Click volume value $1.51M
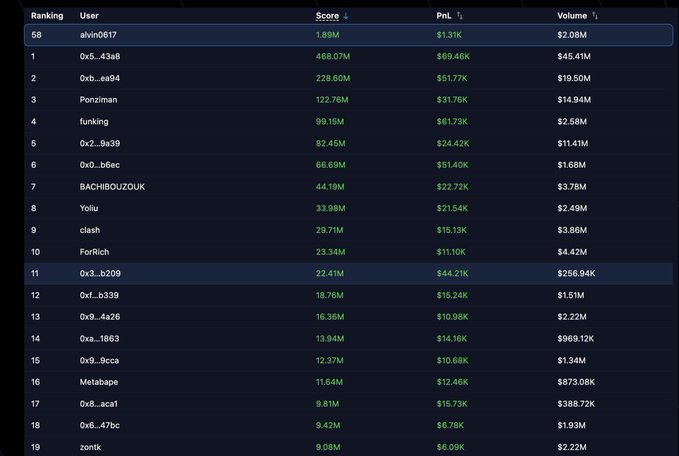The height and width of the screenshot is (456, 679). click(x=571, y=295)
